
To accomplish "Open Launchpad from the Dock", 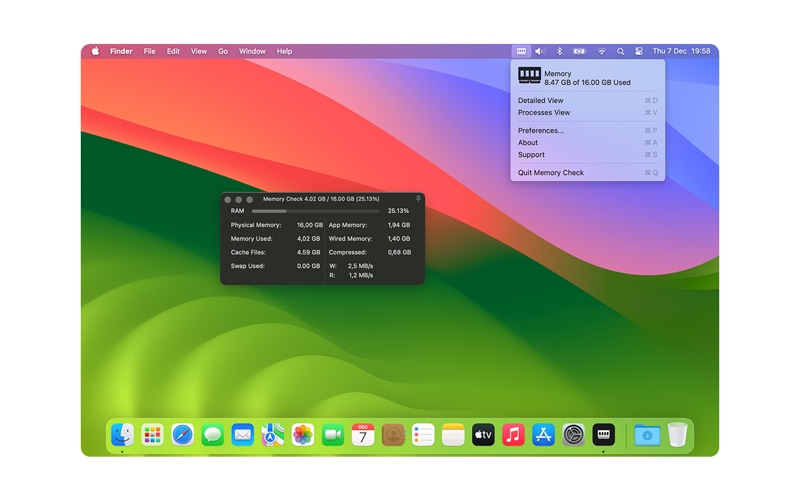I will [152, 435].
